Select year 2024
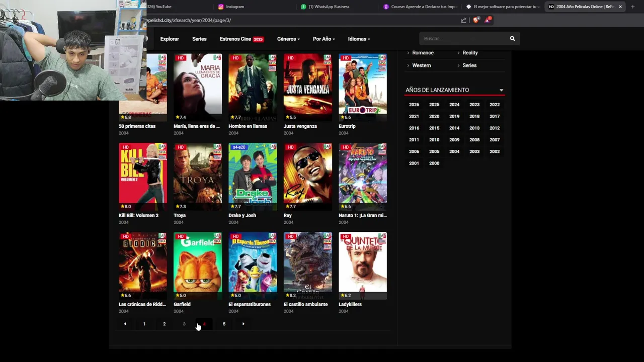Viewport: 644px width, 362px height. [454, 105]
